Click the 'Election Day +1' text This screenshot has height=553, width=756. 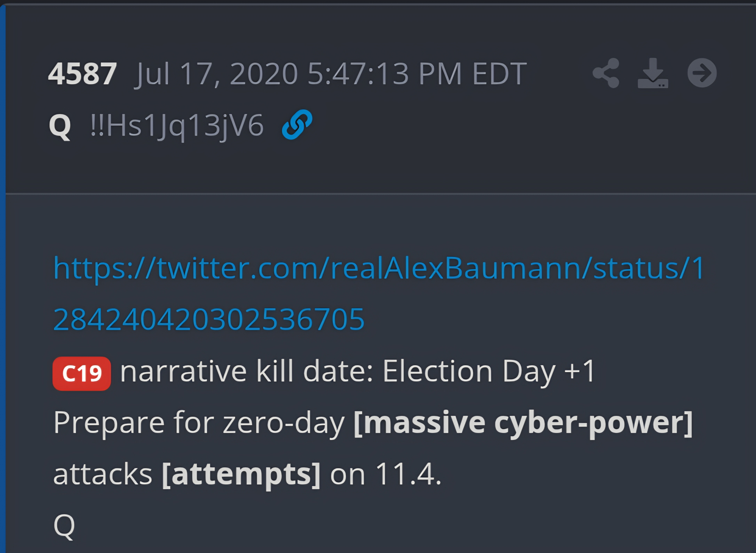point(488,371)
